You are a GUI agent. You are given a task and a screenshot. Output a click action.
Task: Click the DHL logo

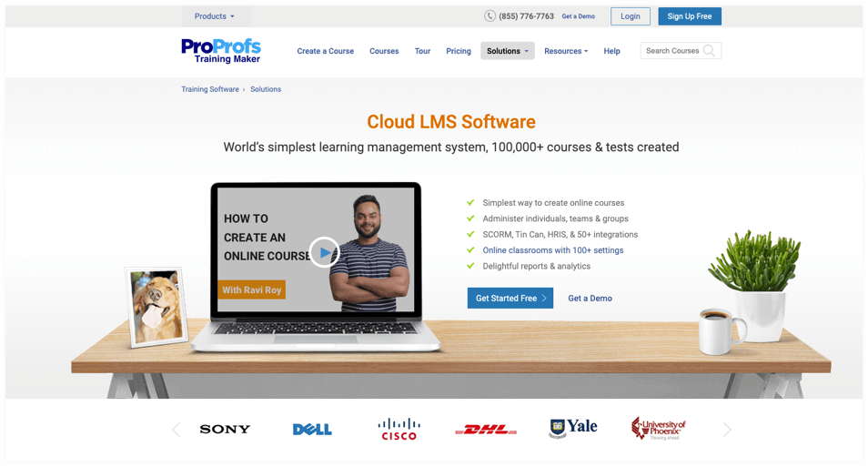click(x=486, y=430)
